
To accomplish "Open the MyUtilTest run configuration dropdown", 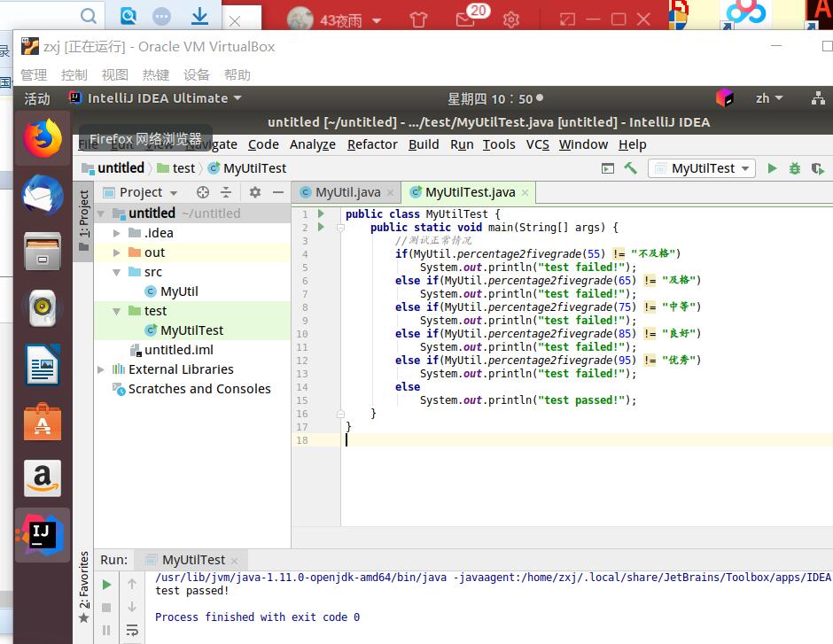I will click(701, 168).
